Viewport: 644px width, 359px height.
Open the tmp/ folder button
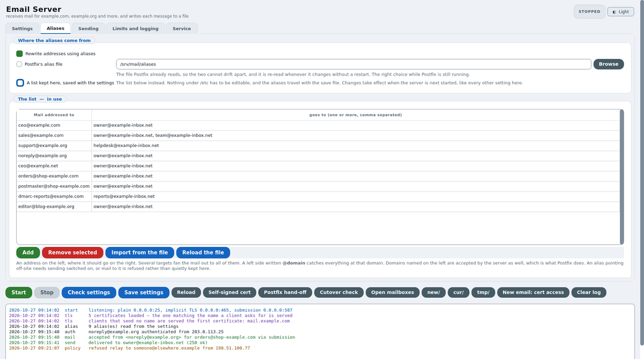(484, 292)
